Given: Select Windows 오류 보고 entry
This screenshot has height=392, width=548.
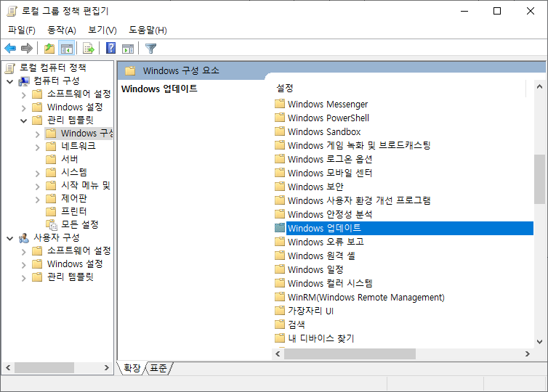Looking at the screenshot, I should (326, 242).
